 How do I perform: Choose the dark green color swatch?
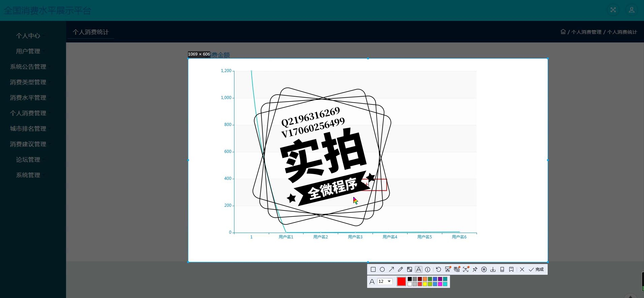430,279
